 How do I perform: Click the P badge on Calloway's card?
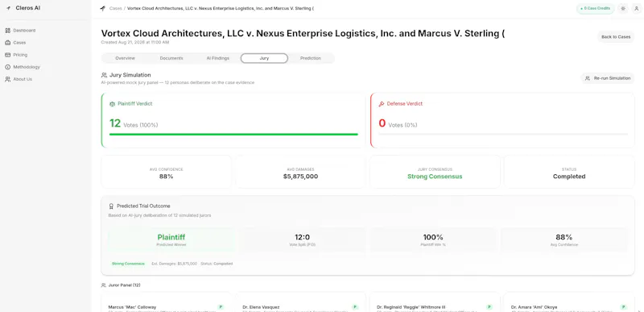pos(221,307)
